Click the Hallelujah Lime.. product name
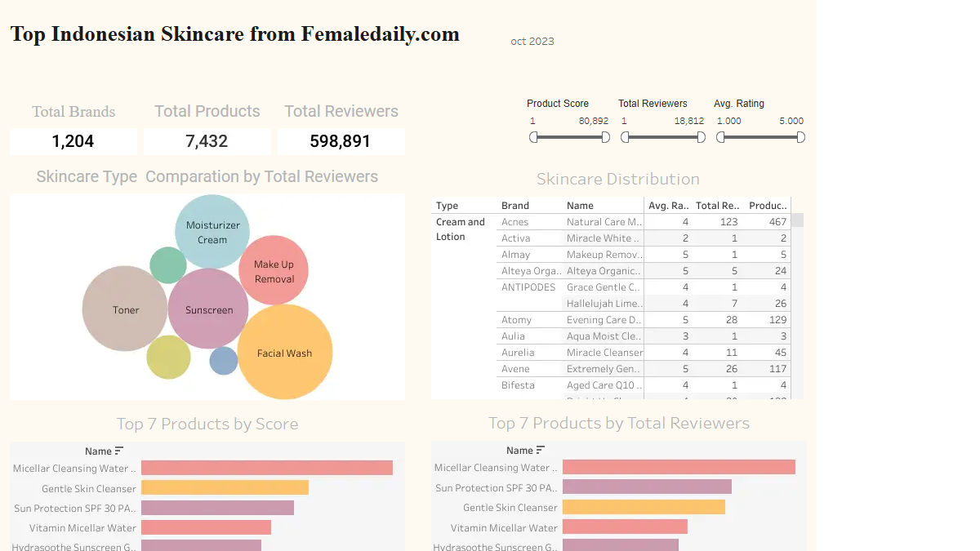 (x=604, y=304)
